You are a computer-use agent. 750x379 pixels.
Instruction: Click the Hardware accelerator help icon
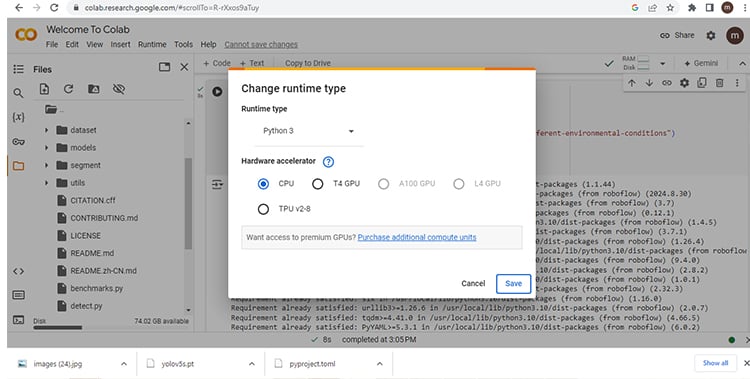pyautogui.click(x=328, y=162)
